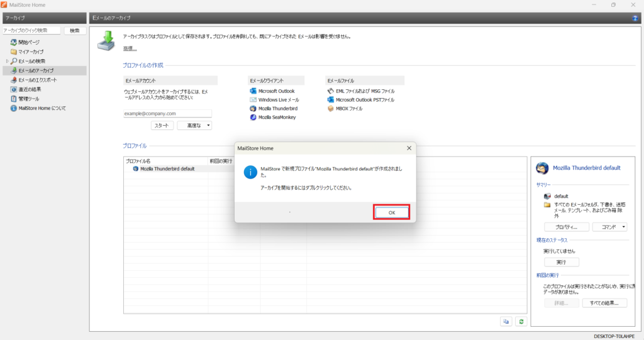Viewport: 644px width, 340px height.
Task: Click the green refresh icon below list
Action: [x=521, y=322]
